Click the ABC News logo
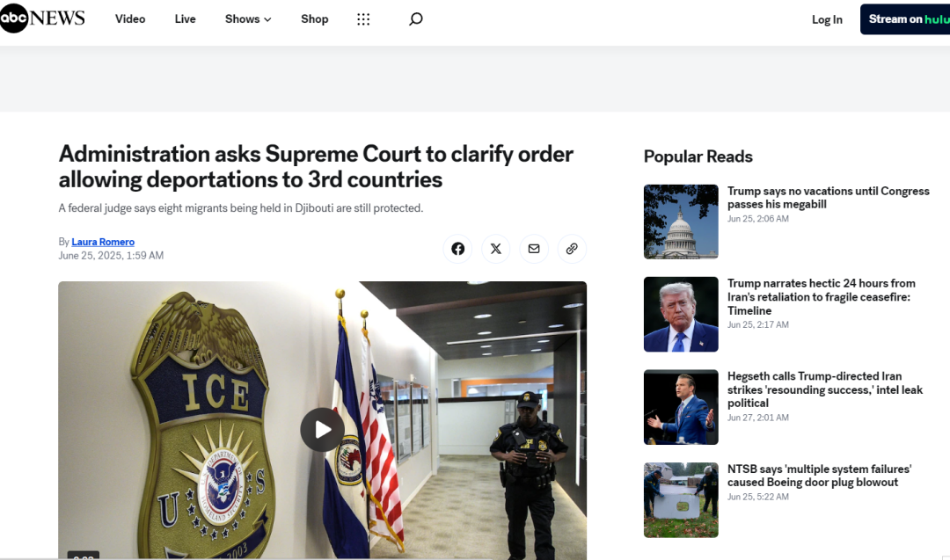This screenshot has width=950, height=560. (x=42, y=18)
